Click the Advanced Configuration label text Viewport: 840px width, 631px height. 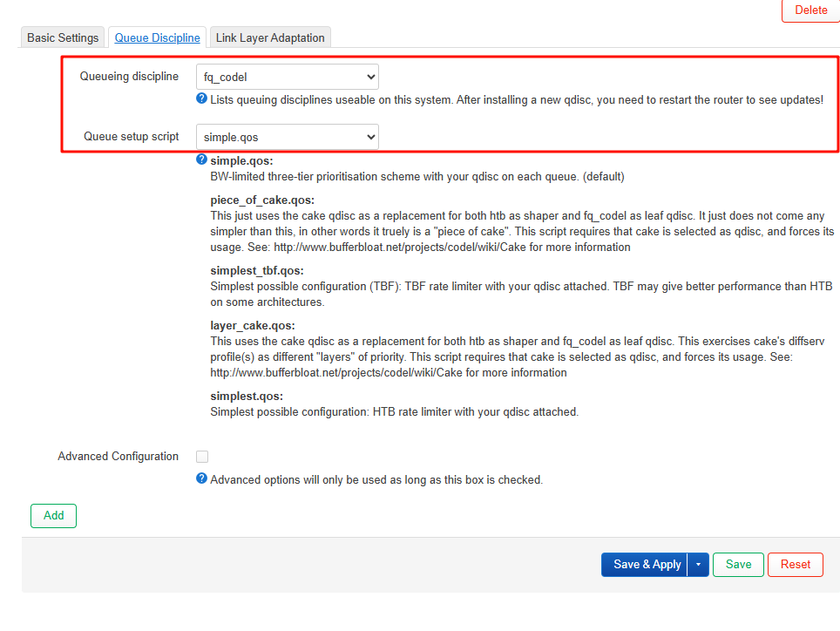[118, 457]
